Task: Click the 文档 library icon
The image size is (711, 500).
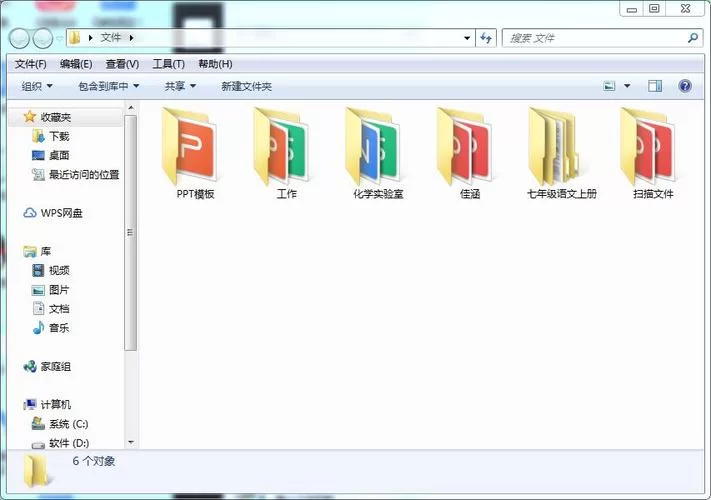Action: [x=39, y=309]
